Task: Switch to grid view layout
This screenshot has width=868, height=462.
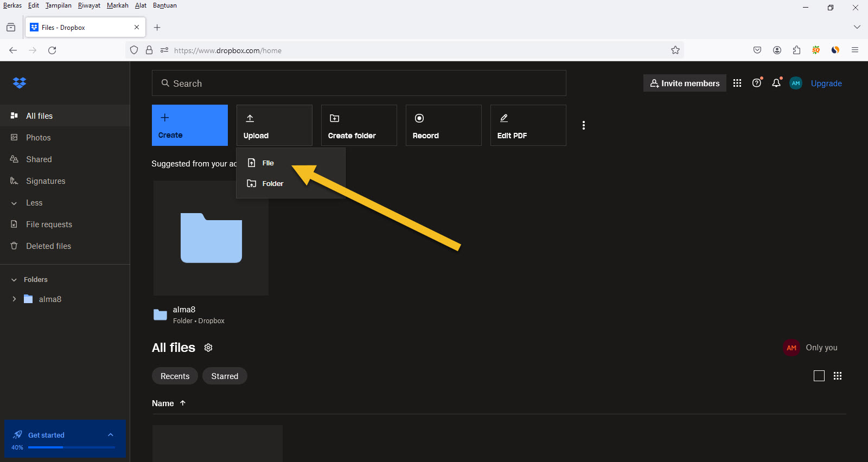Action: pos(837,376)
